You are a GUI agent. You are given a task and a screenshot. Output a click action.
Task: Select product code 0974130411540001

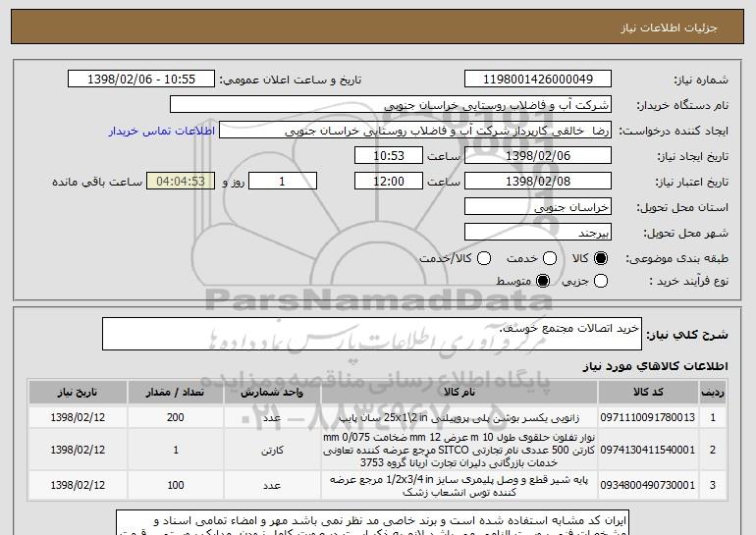tap(648, 451)
